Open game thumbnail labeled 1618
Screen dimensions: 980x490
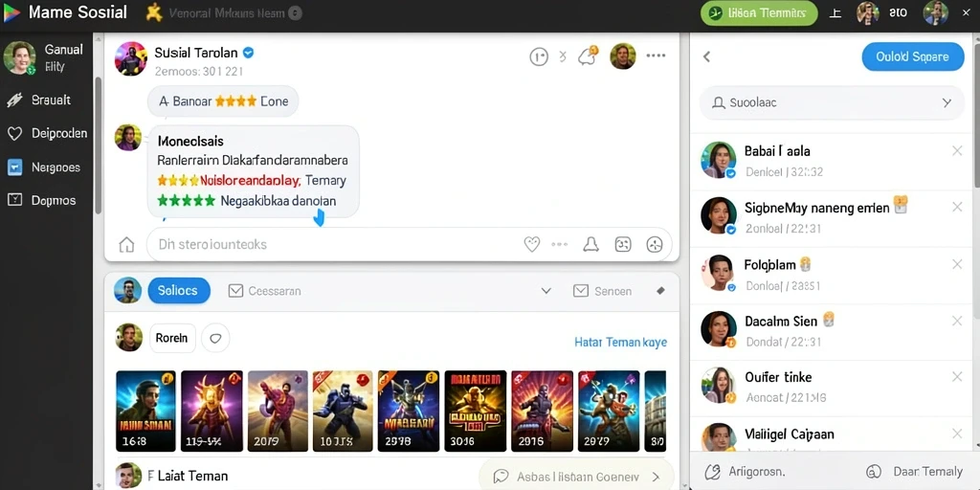[x=145, y=411]
